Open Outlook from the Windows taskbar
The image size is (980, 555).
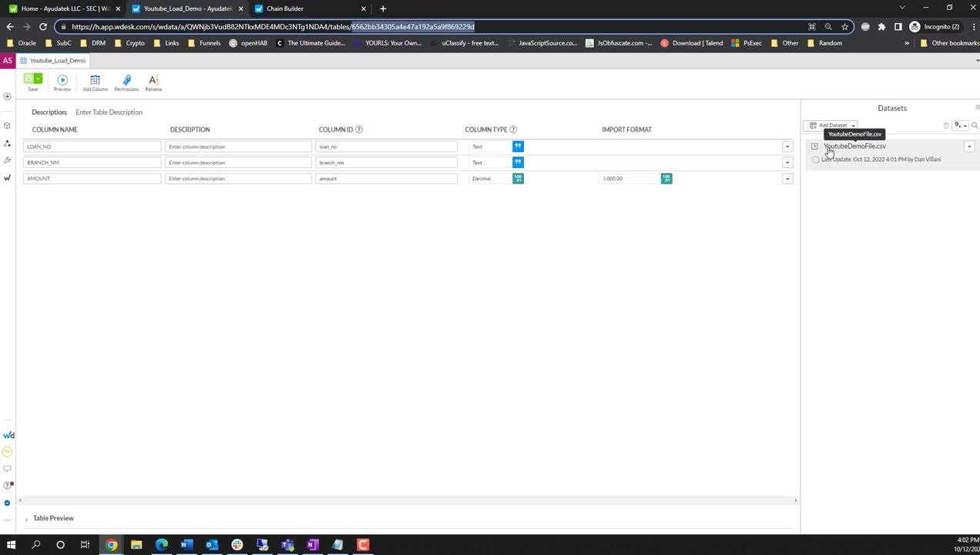tap(211, 545)
